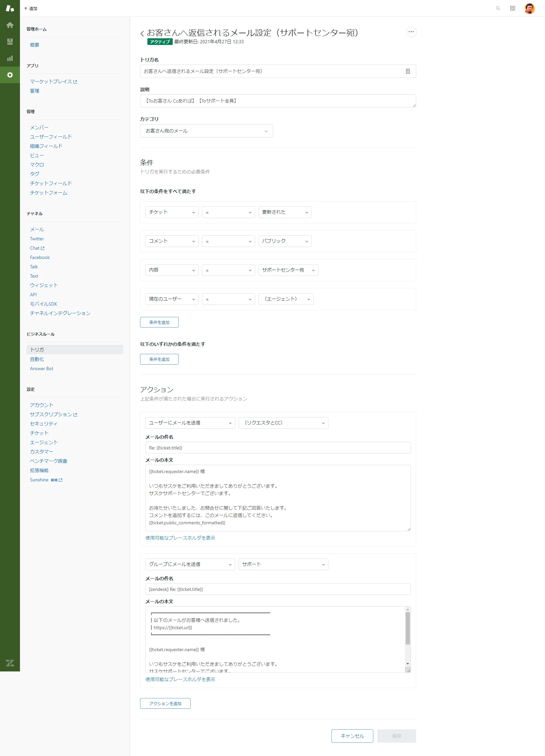Open the コメント condition field dropdown
The width and height of the screenshot is (545, 756).
[172, 241]
